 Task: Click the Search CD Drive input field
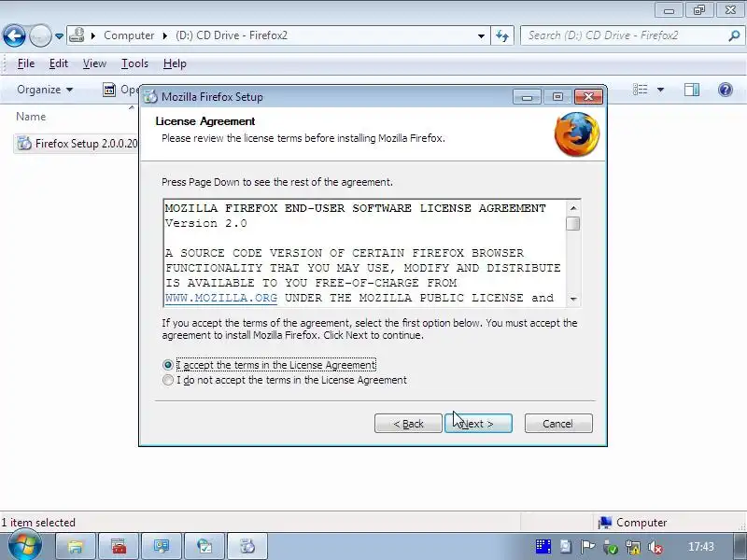pyautogui.click(x=624, y=35)
